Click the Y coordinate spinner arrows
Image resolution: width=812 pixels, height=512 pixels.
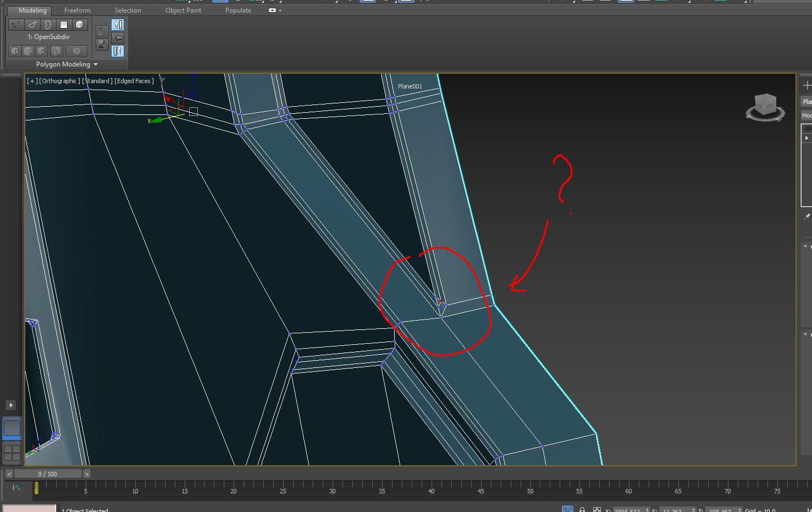[693, 510]
